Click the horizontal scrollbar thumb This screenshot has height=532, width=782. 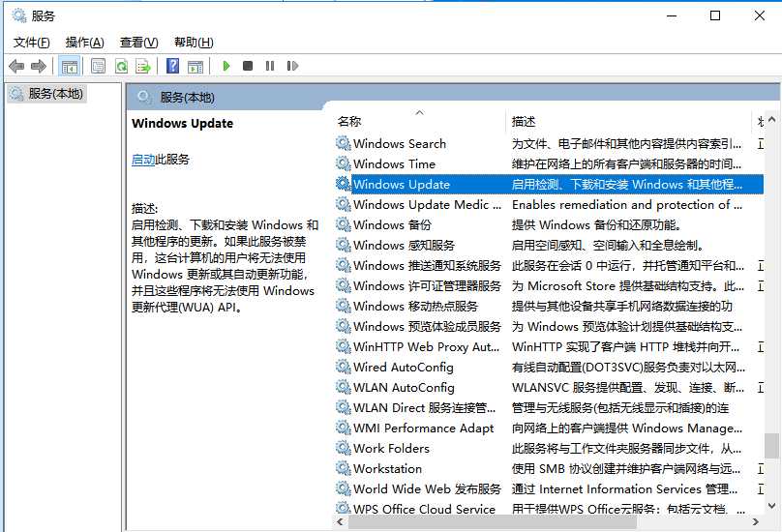tap(493, 522)
